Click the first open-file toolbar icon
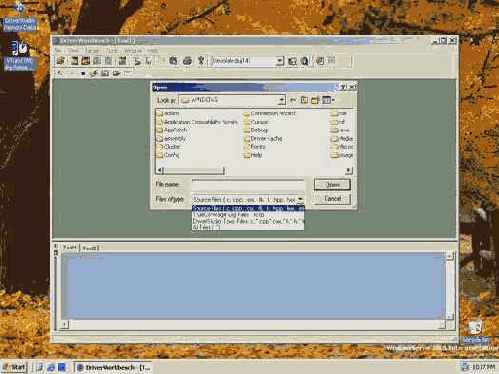Viewport: 499px width, 374px height. click(x=61, y=61)
